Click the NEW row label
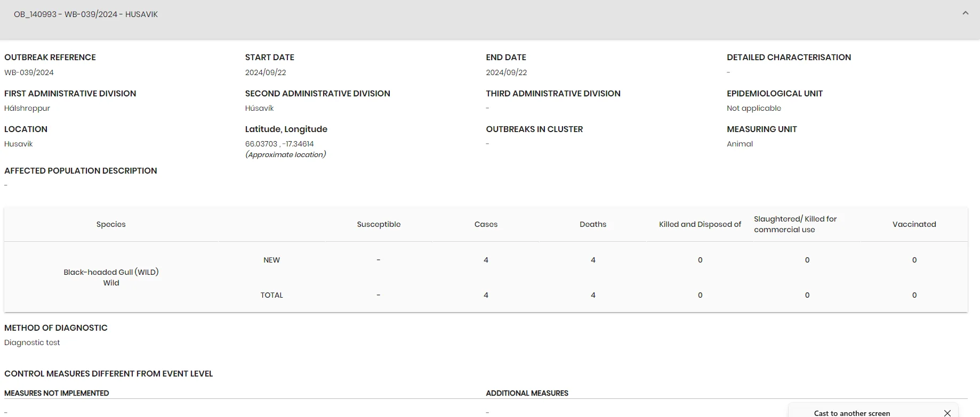 click(271, 260)
